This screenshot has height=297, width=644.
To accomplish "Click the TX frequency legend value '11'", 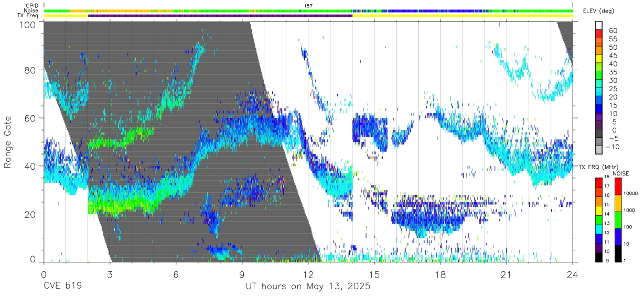I will (606, 243).
